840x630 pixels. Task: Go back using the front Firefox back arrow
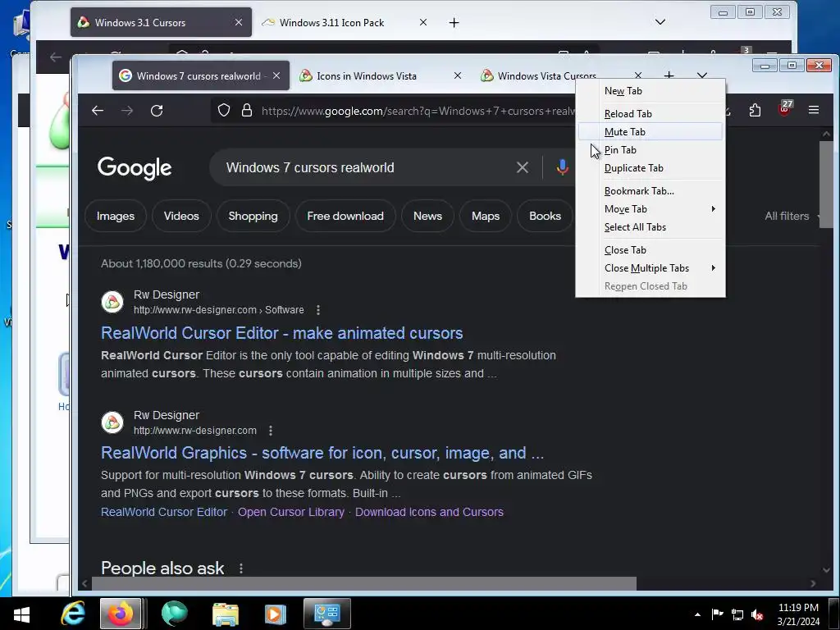click(98, 111)
